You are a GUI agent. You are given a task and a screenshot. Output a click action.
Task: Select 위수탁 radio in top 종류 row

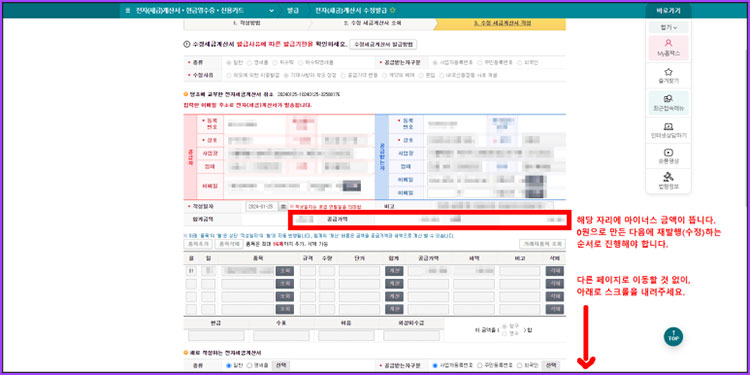pyautogui.click(x=275, y=62)
